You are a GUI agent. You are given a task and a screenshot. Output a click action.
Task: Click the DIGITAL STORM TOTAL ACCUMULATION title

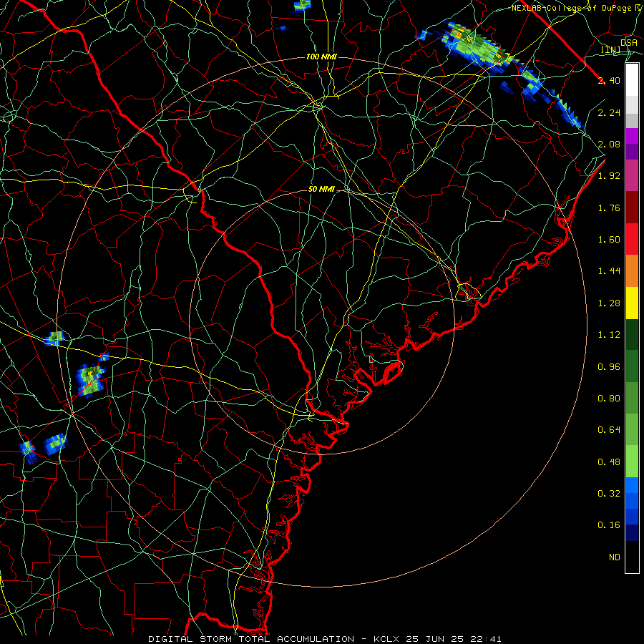point(251,639)
